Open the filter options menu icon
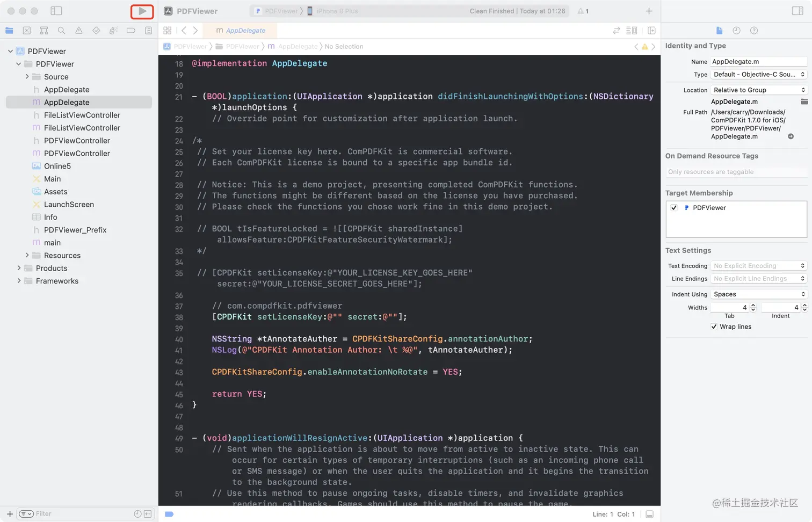Screen dimensions: 812x522 tap(26, 514)
